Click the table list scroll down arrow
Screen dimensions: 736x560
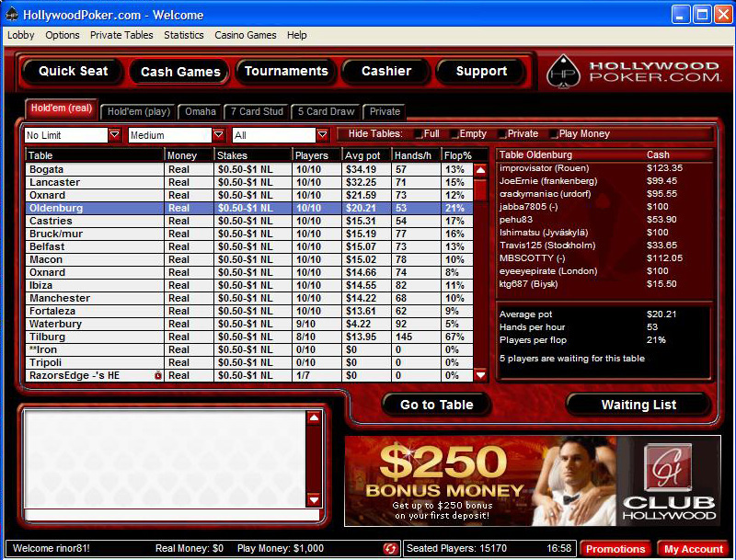480,375
